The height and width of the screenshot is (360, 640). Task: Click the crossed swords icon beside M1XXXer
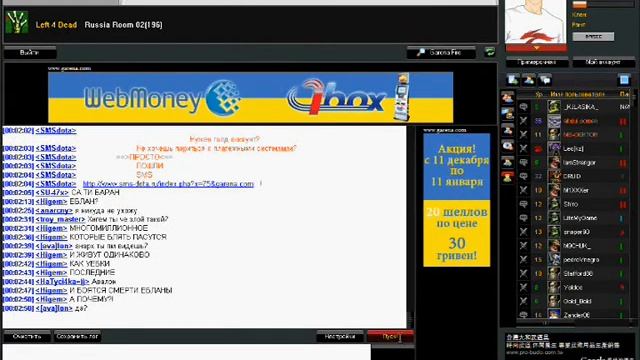[523, 190]
